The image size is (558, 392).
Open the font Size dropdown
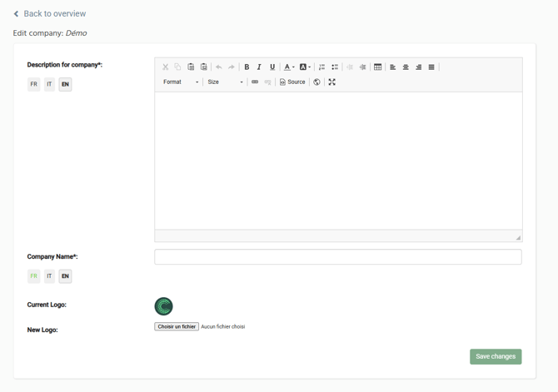225,82
